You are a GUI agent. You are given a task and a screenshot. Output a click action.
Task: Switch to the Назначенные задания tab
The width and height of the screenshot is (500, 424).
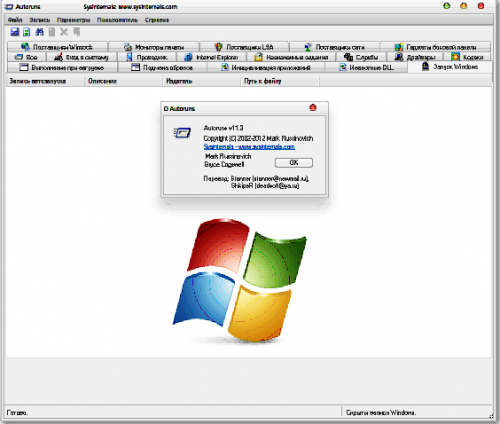tap(291, 57)
